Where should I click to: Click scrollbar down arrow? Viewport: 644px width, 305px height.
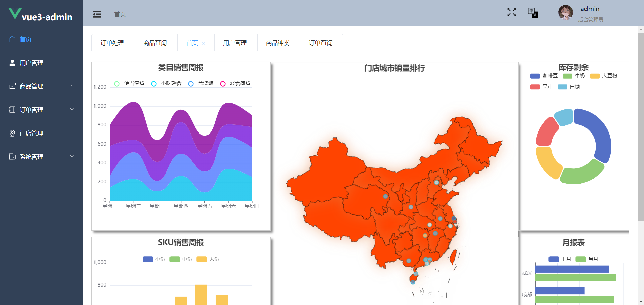coord(641,302)
